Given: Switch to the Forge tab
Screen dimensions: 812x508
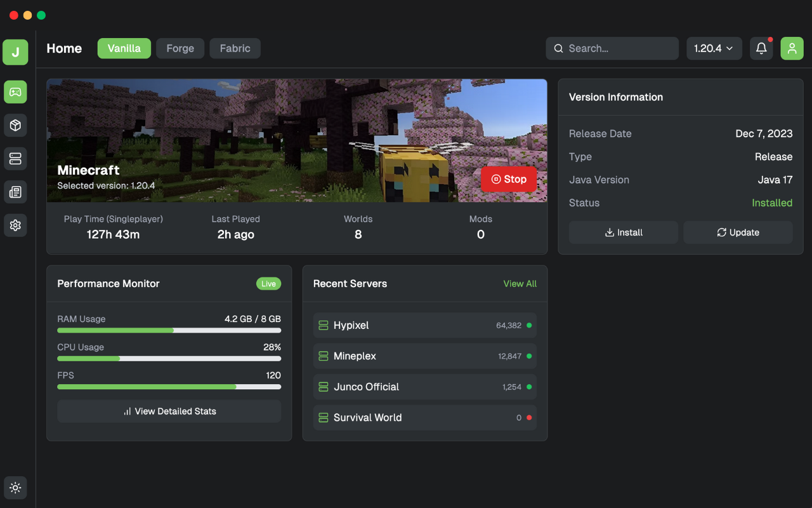Looking at the screenshot, I should point(180,48).
